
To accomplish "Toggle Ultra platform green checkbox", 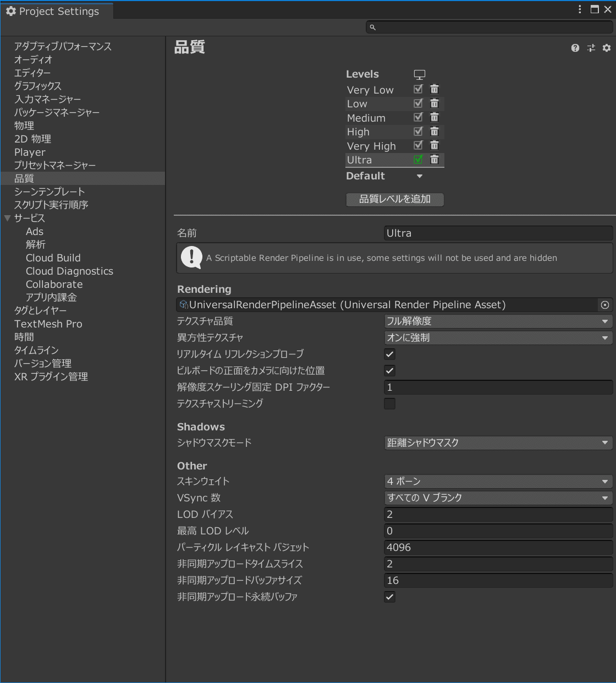I will tap(419, 160).
